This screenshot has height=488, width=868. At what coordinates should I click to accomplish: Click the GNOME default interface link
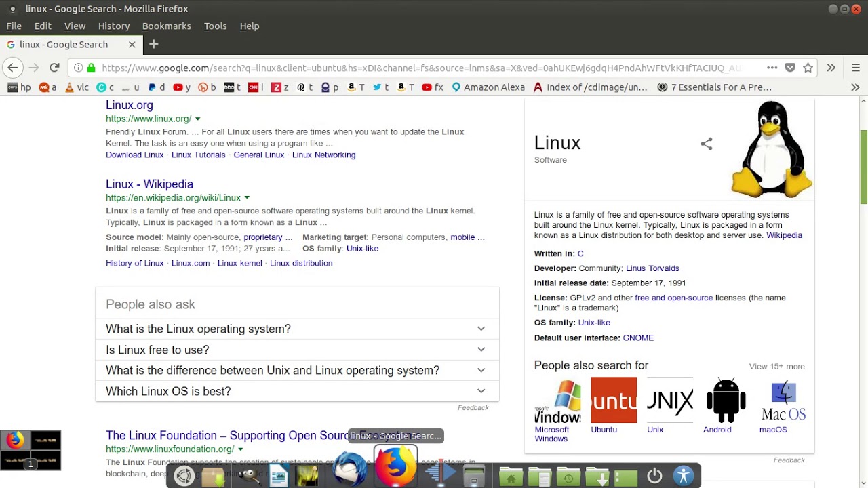click(638, 338)
